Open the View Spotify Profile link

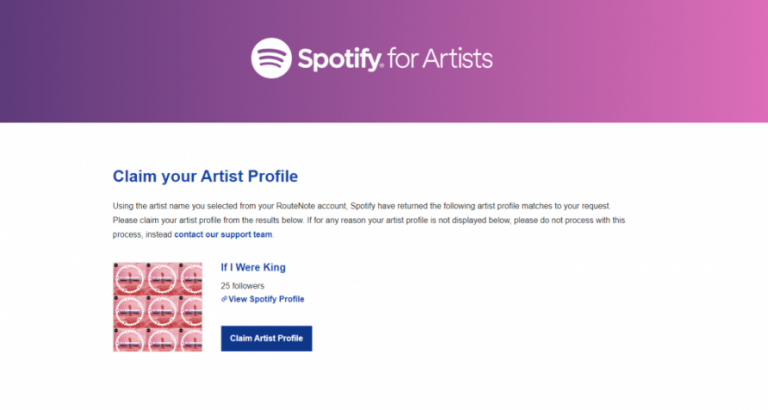click(x=266, y=299)
